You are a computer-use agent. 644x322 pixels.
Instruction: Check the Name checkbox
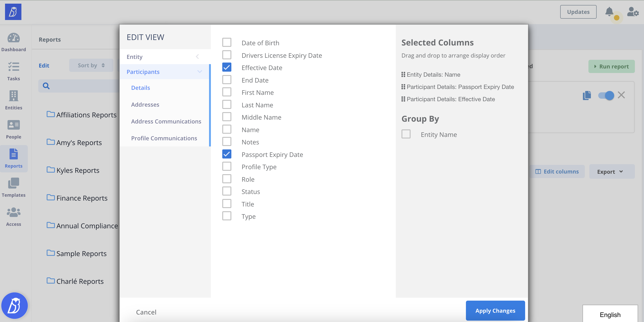tap(227, 129)
